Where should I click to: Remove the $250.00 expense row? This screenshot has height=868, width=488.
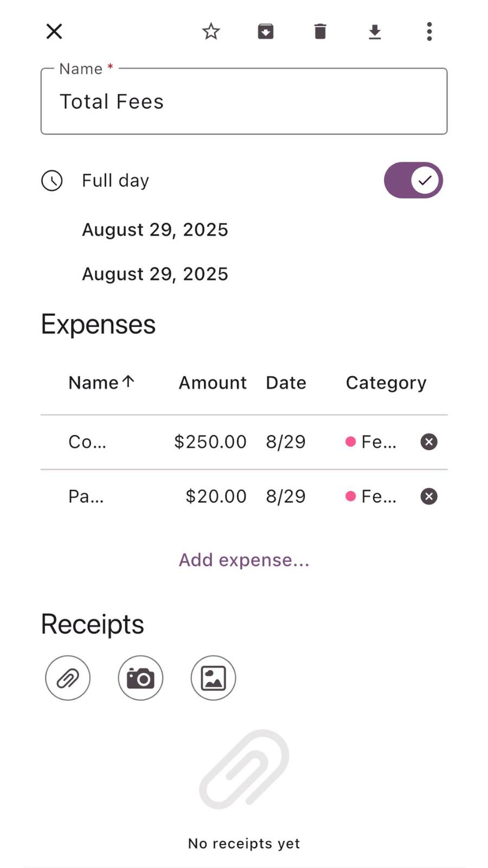(x=429, y=442)
